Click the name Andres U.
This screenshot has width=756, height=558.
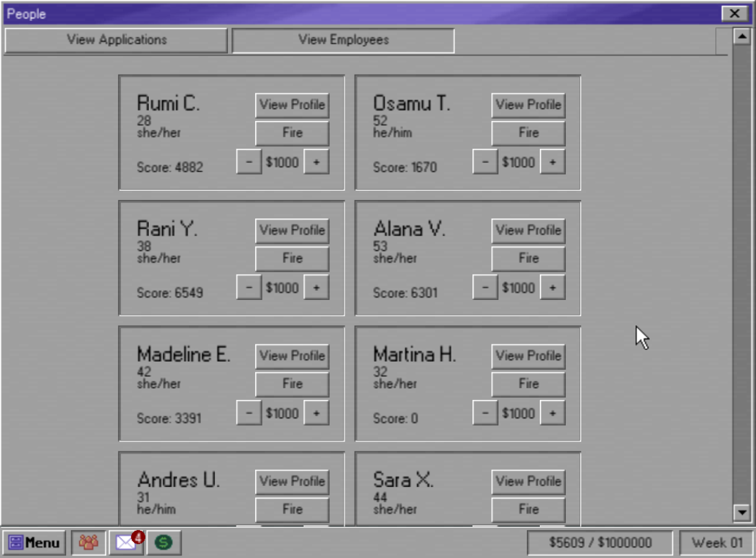coord(178,480)
